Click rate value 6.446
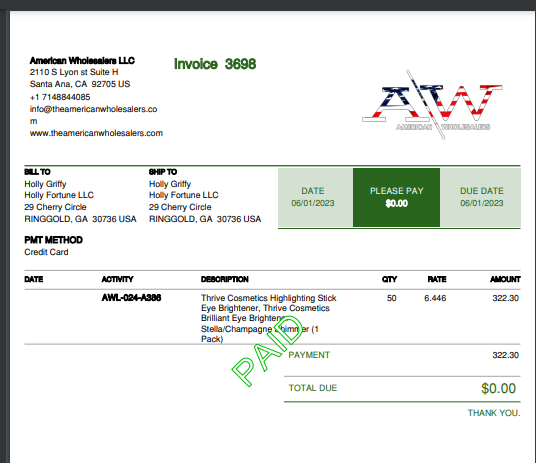The height and width of the screenshot is (463, 536). (x=435, y=298)
